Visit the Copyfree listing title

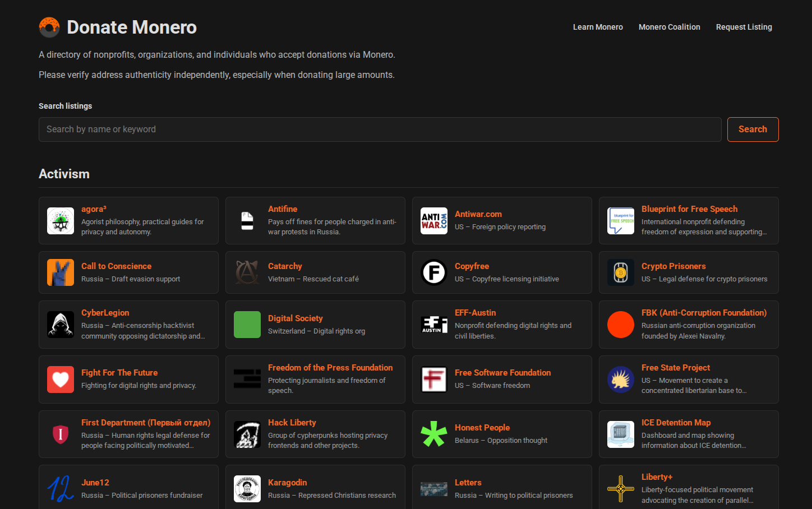(472, 266)
